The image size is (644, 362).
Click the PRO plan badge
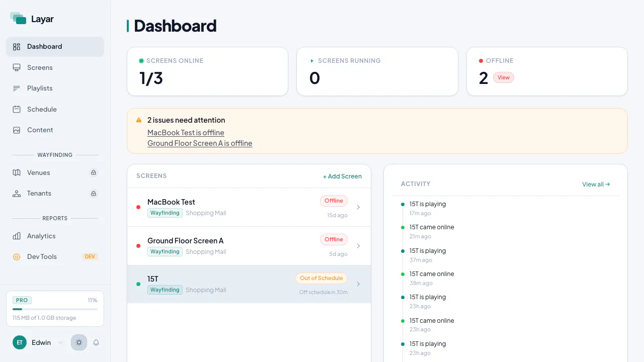pyautogui.click(x=22, y=300)
